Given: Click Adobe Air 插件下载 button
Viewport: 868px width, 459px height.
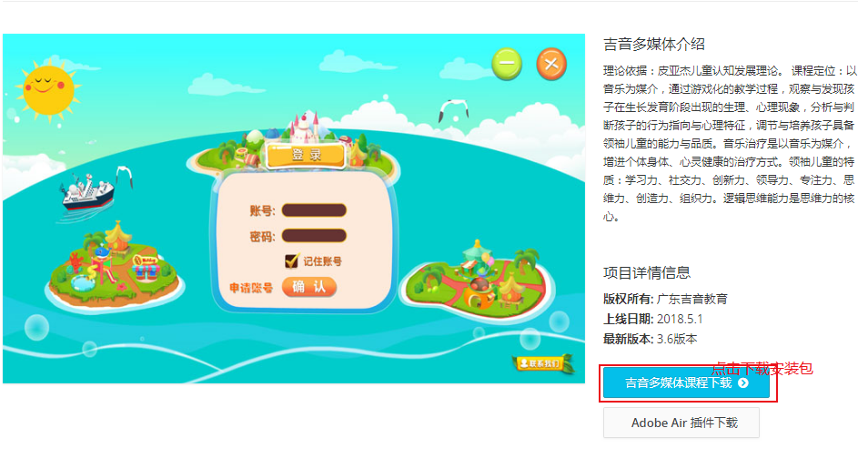Looking at the screenshot, I should [681, 423].
